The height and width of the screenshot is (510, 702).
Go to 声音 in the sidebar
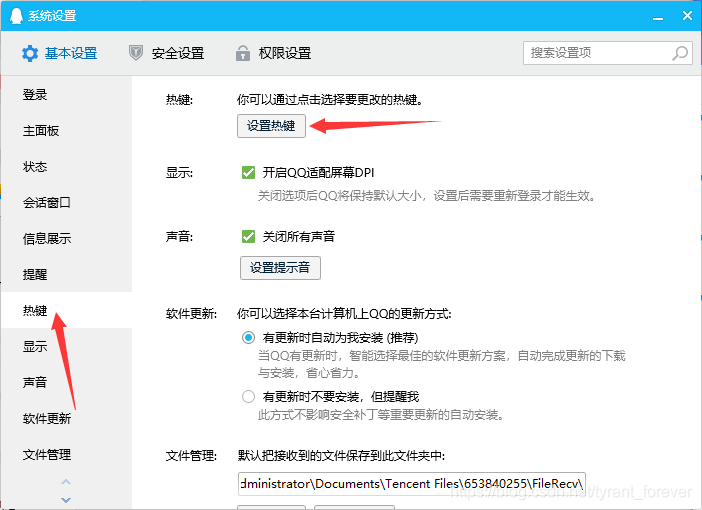[66, 382]
